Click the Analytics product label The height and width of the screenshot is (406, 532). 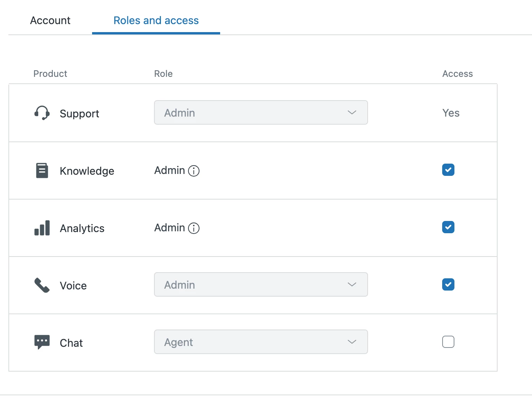click(82, 228)
